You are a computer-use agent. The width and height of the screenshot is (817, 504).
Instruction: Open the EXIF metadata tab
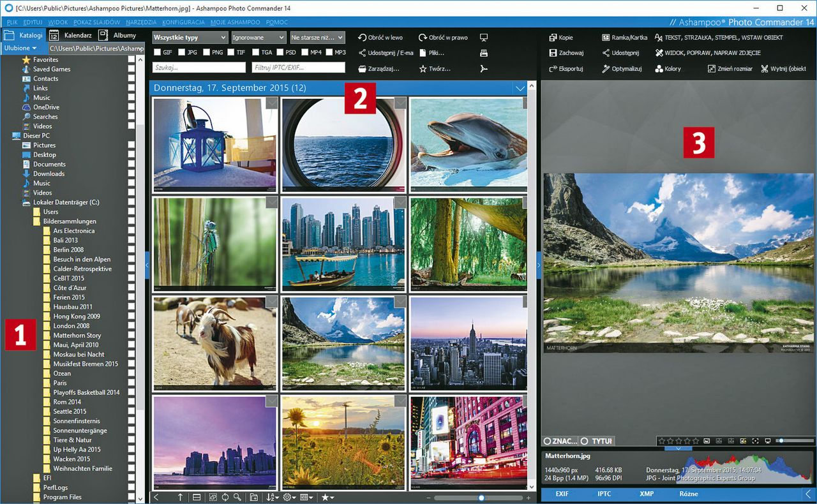[562, 494]
